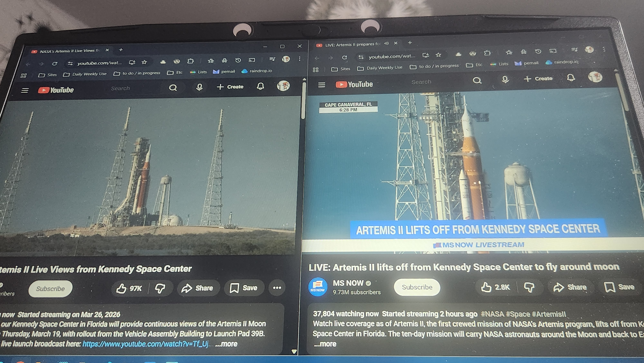The width and height of the screenshot is (644, 363).
Task: Open Chrome profile avatar in left window
Action: tap(286, 59)
